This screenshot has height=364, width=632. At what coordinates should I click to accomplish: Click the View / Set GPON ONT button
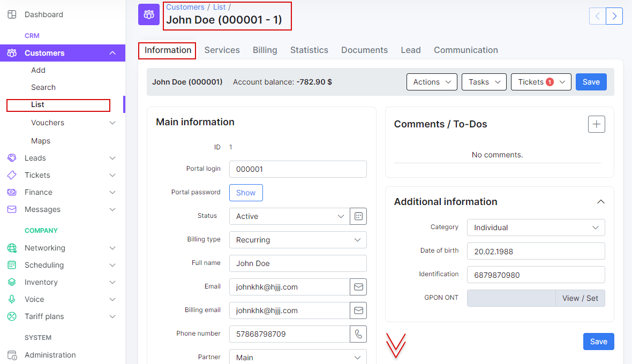pyautogui.click(x=580, y=298)
